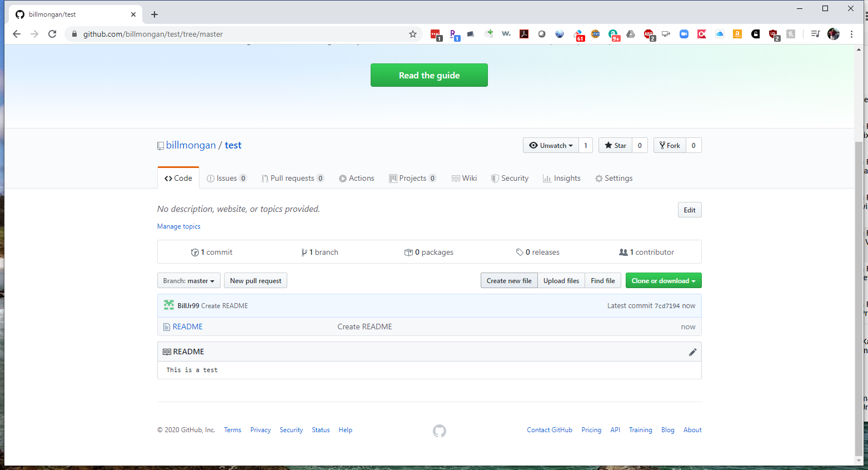This screenshot has height=470, width=868.
Task: Open the uBlock Origin extension
Action: tap(773, 34)
